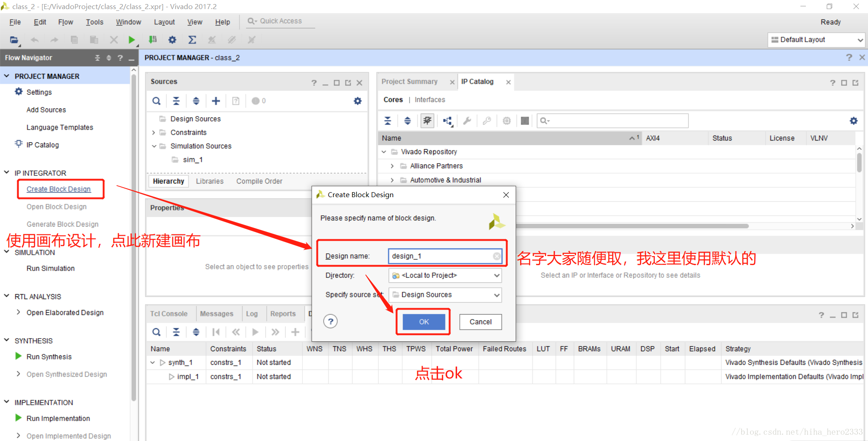868x441 pixels.
Task: Collapse PROJECT MANAGER section
Action: point(7,76)
